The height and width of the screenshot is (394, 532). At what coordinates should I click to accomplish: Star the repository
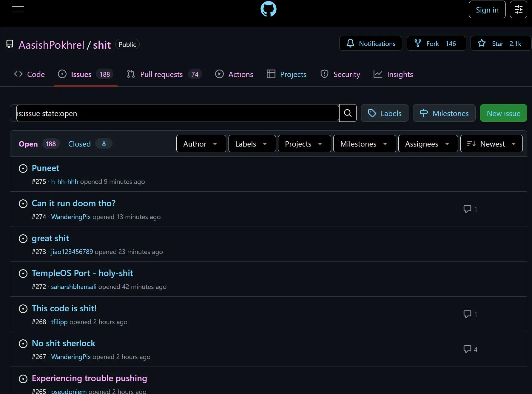click(x=501, y=44)
